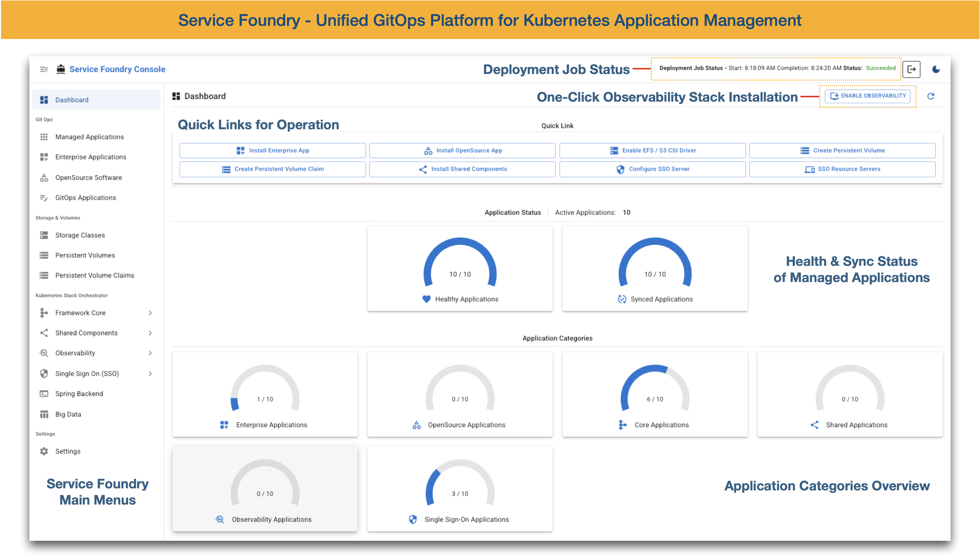Log out via the top-bar exit icon

(912, 69)
